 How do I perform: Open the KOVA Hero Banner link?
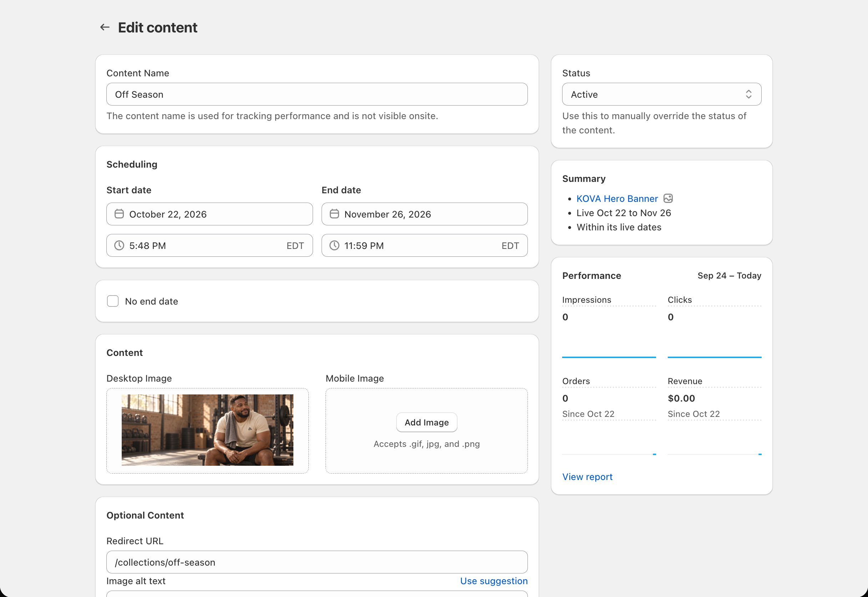coord(617,199)
